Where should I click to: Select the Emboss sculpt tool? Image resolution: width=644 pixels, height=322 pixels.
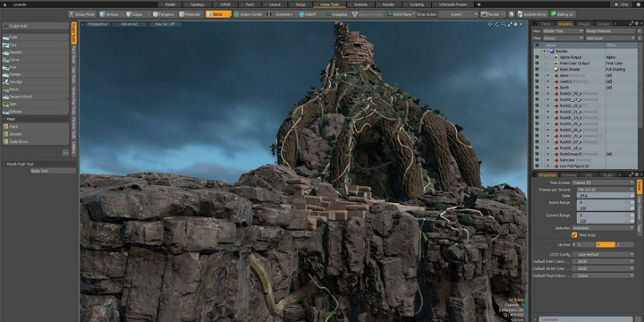(35, 111)
